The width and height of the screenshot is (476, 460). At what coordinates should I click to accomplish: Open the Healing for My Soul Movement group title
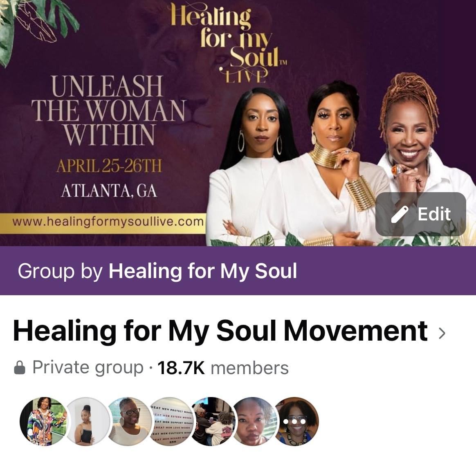[220, 331]
